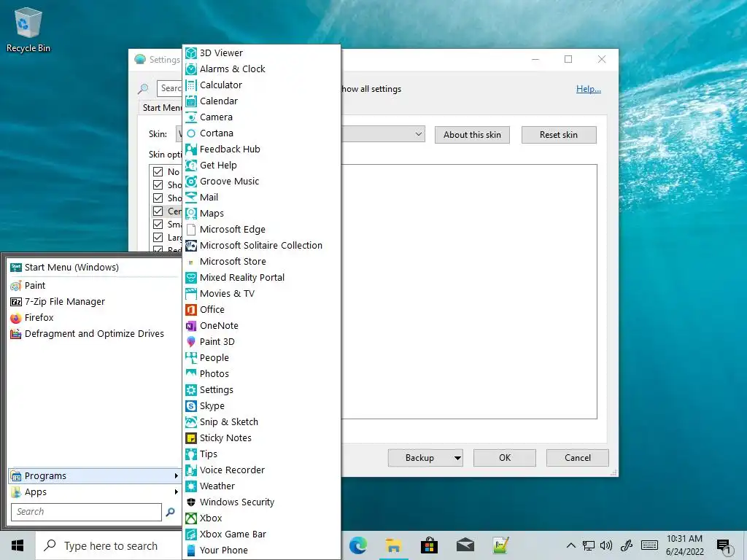
Task: Select Microsoft Edge in the list
Action: [262, 230]
